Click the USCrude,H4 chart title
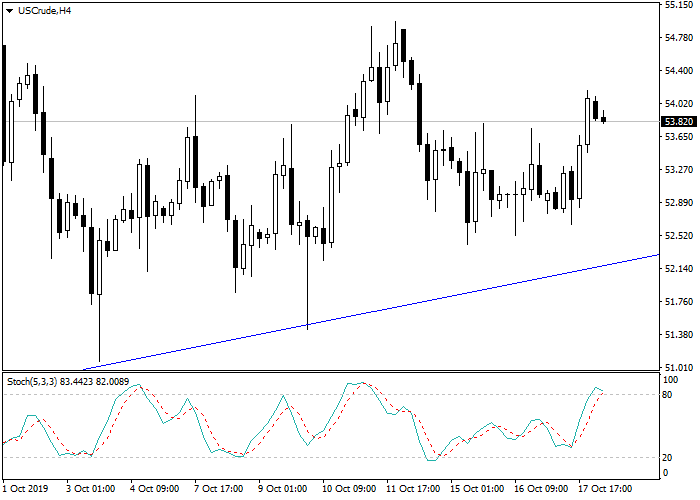 click(x=44, y=10)
